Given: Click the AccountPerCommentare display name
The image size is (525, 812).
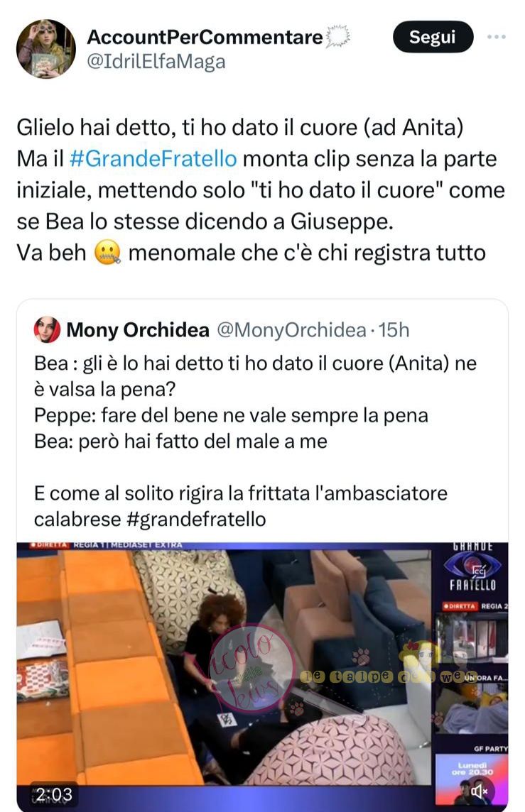Looking at the screenshot, I should point(205,37).
